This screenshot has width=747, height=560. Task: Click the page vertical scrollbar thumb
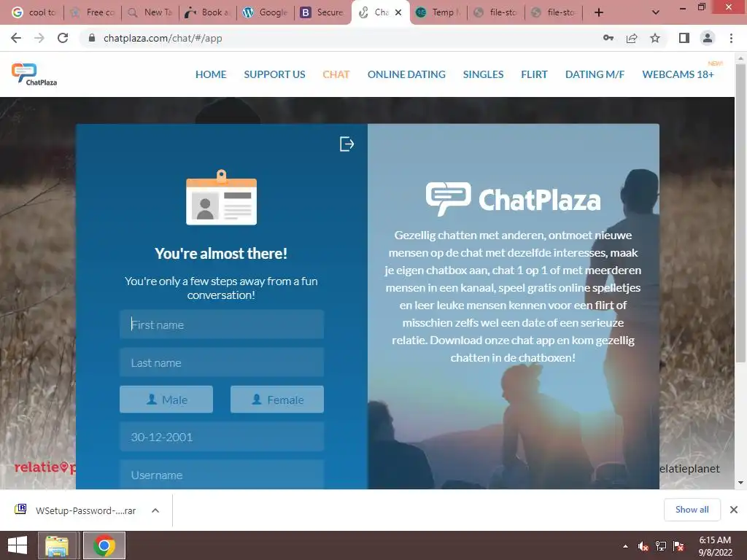point(740,212)
